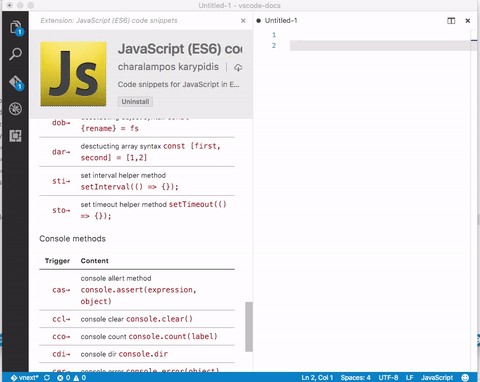Viewport: 480px width, 382px height.
Task: Click line number 2 in the editor
Action: point(274,45)
